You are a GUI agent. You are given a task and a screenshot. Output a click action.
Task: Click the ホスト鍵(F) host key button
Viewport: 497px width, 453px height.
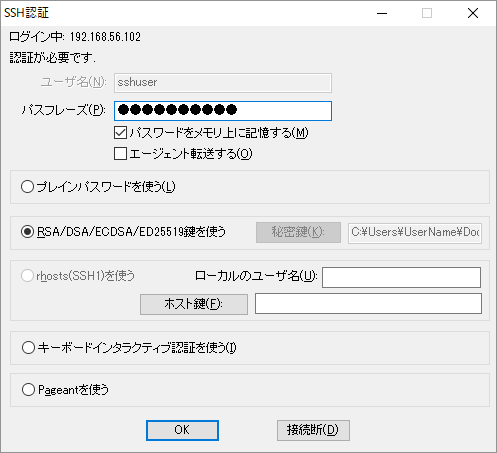tap(194, 304)
